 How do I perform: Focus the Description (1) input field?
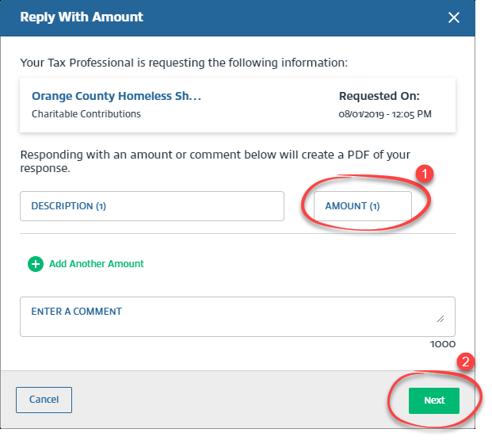click(x=151, y=206)
